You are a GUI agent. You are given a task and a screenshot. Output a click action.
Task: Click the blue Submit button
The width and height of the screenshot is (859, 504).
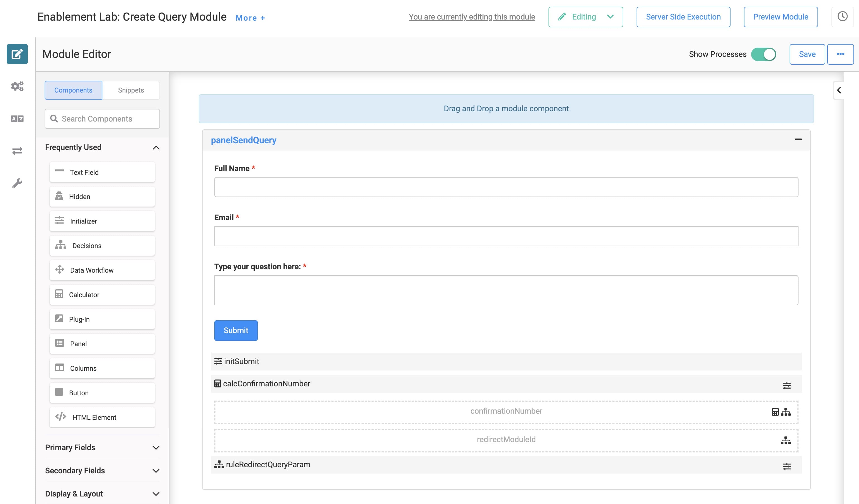click(236, 330)
